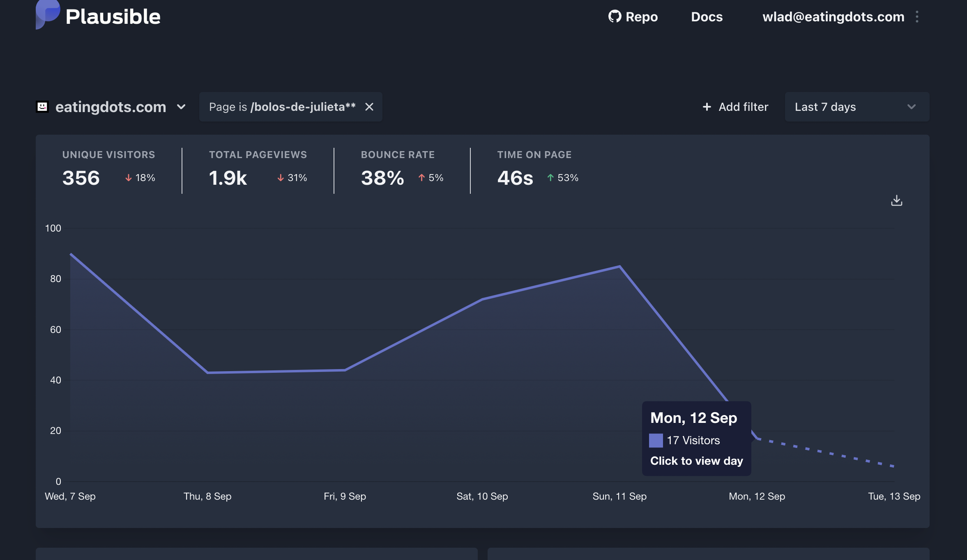The width and height of the screenshot is (967, 560).
Task: Click the Plausible wordmark text
Action: pos(113,17)
